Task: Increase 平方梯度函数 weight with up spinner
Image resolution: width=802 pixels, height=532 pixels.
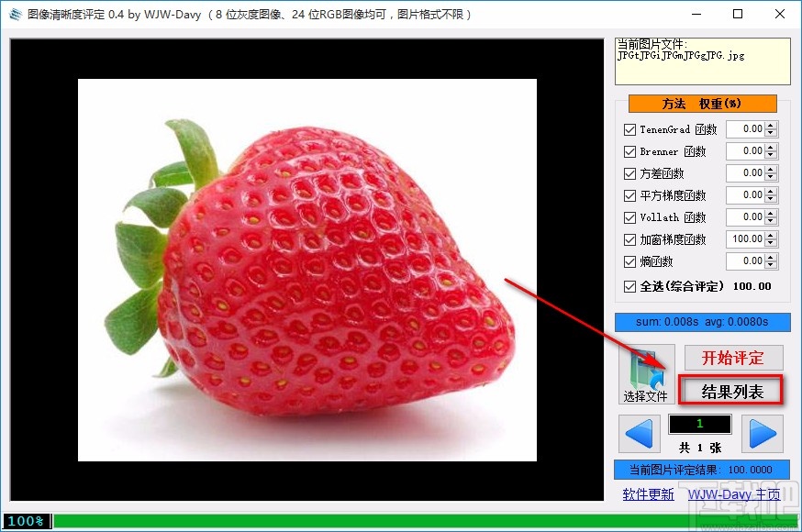Action: tap(772, 191)
